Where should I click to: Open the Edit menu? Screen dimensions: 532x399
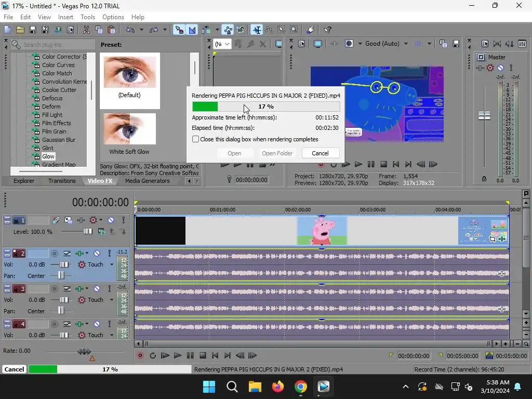coord(25,17)
